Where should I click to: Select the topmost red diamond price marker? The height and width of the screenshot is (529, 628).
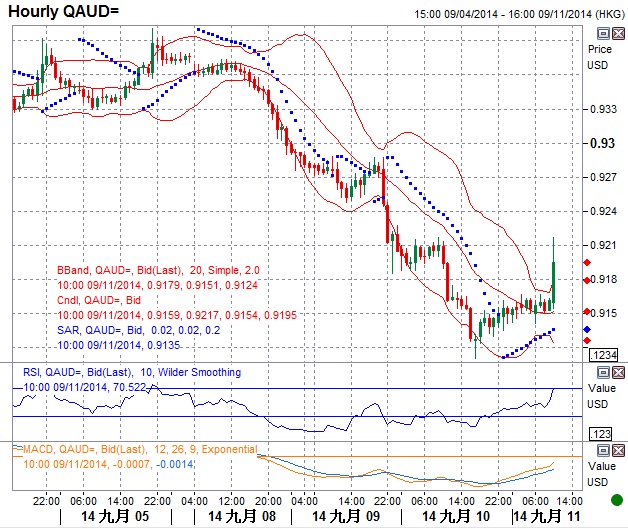586,262
